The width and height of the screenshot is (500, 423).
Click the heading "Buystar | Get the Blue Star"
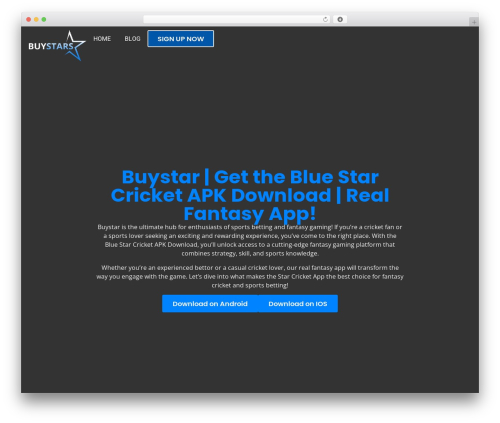click(250, 195)
